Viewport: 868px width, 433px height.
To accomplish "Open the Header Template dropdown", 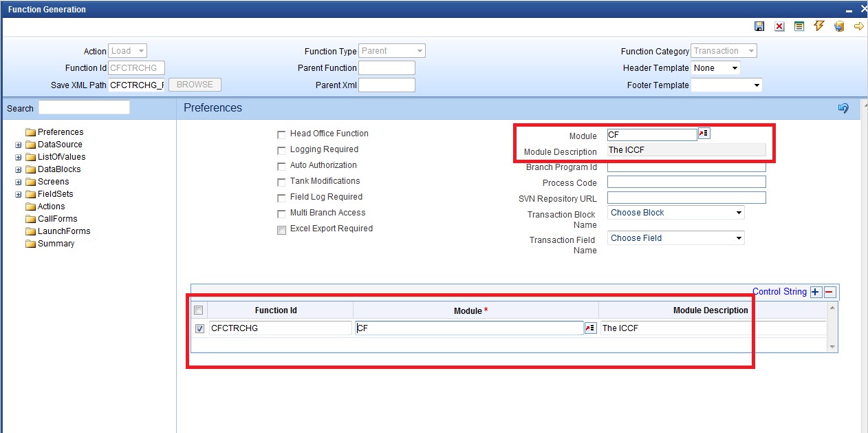I will [715, 68].
